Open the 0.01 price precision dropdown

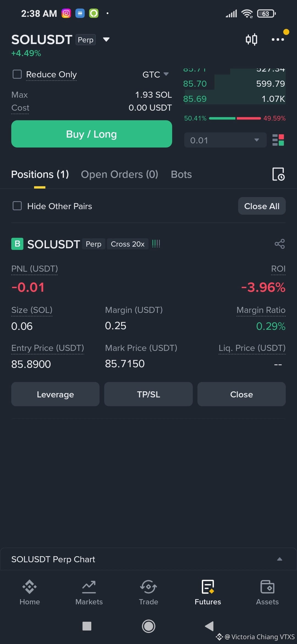225,140
